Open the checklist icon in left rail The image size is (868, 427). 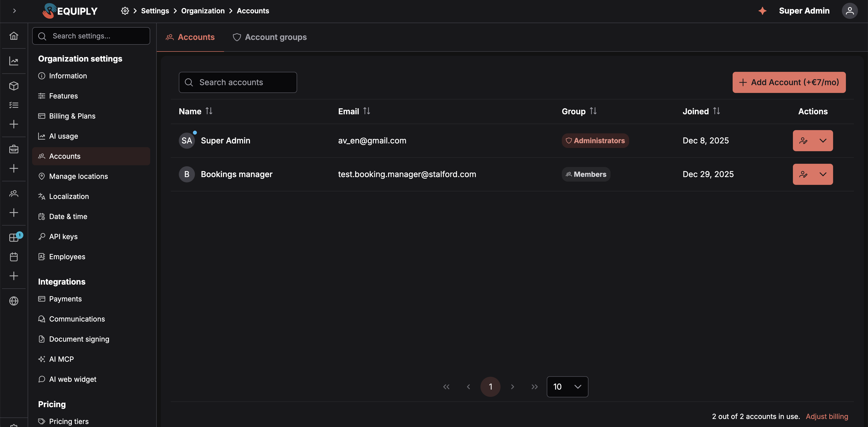(14, 105)
